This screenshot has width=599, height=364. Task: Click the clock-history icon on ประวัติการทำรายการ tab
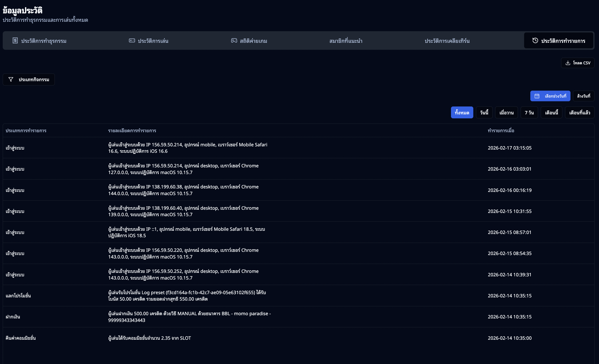point(535,41)
